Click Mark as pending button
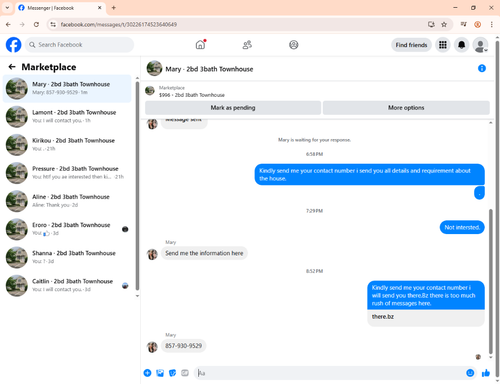Screen dimensions: 500x384 pyautogui.click(x=233, y=108)
